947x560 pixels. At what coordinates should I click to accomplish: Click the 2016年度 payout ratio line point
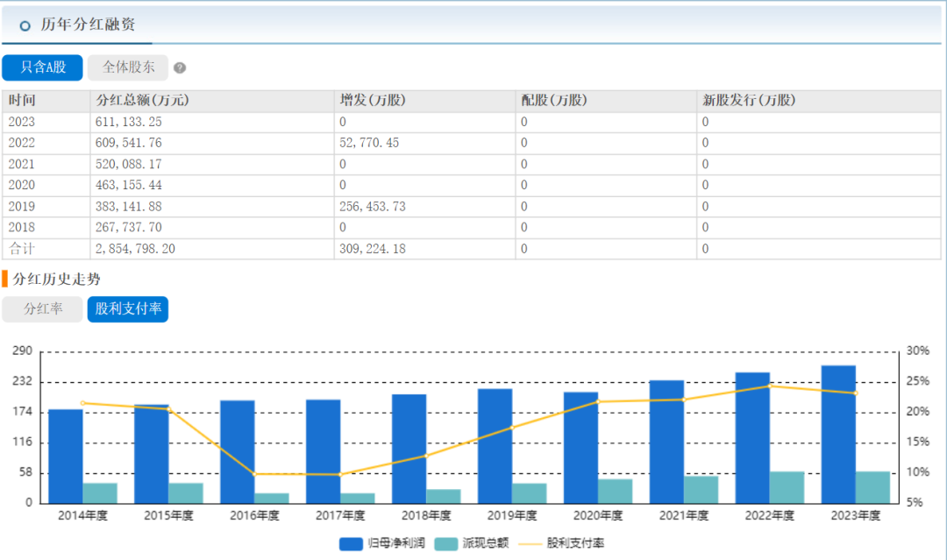coord(254,474)
